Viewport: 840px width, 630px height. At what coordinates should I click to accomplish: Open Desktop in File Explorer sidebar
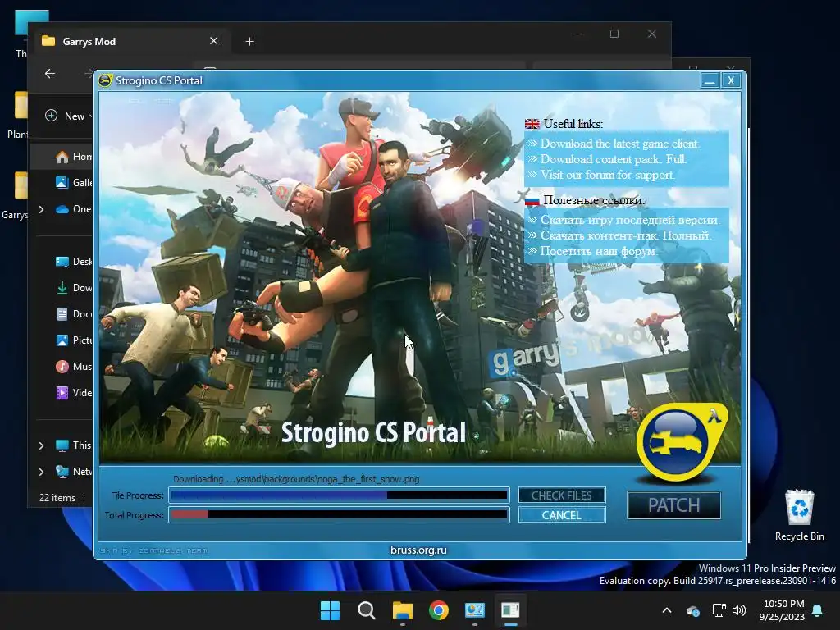(73, 262)
